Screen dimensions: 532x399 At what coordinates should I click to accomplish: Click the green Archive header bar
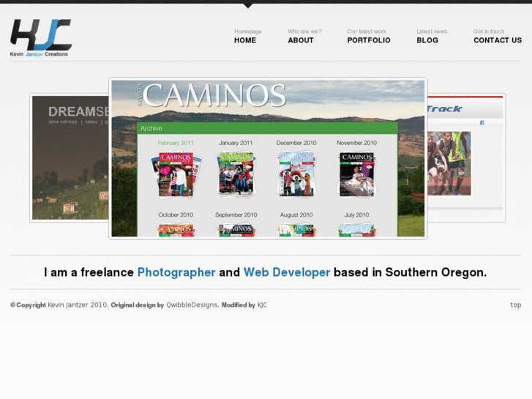(267, 128)
